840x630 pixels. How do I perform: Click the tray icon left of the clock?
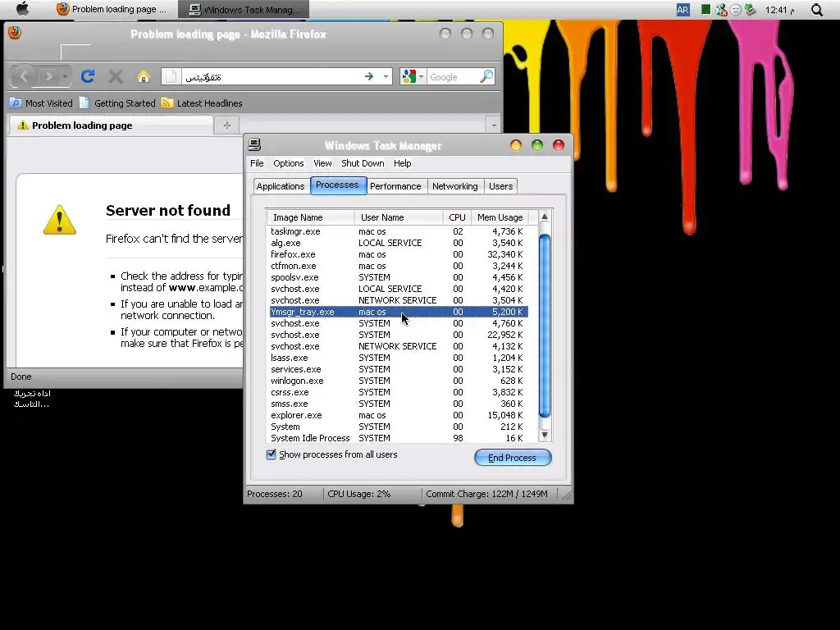pyautogui.click(x=750, y=10)
